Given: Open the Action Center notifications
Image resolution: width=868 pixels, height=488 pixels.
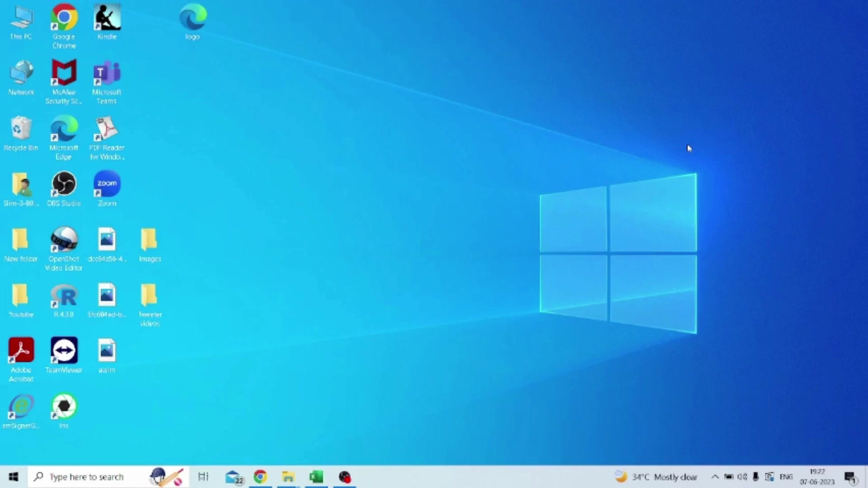Looking at the screenshot, I should click(x=850, y=477).
